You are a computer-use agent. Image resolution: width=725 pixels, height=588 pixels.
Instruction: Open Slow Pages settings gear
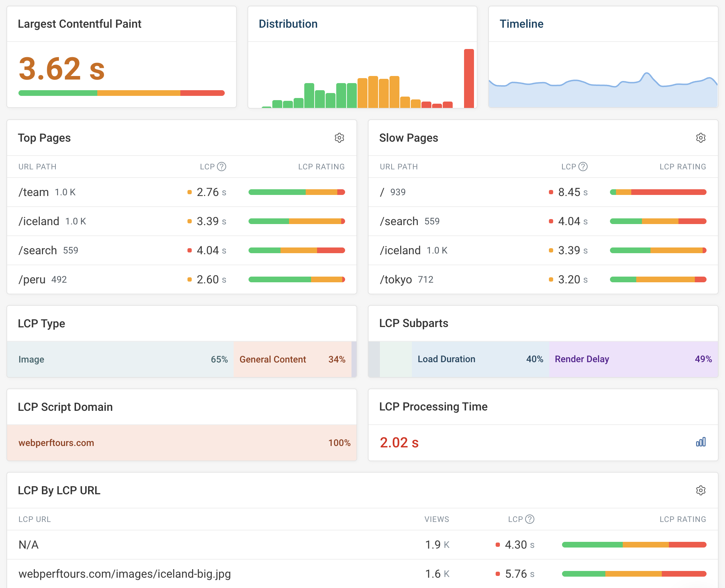[x=701, y=138]
